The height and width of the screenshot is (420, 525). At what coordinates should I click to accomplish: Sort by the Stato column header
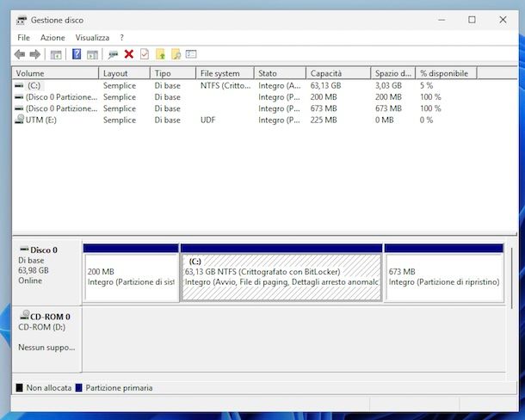[x=281, y=73]
